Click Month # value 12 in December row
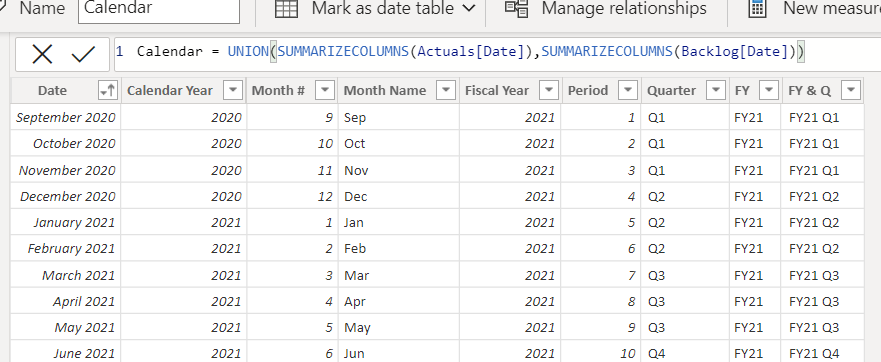Image resolution: width=881 pixels, height=362 pixels. (292, 196)
